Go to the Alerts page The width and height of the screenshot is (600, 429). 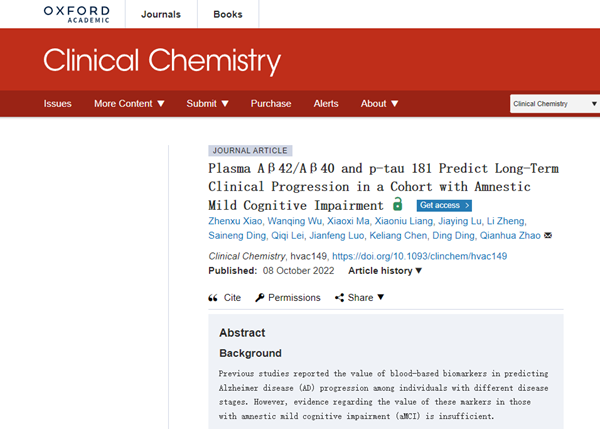[326, 104]
